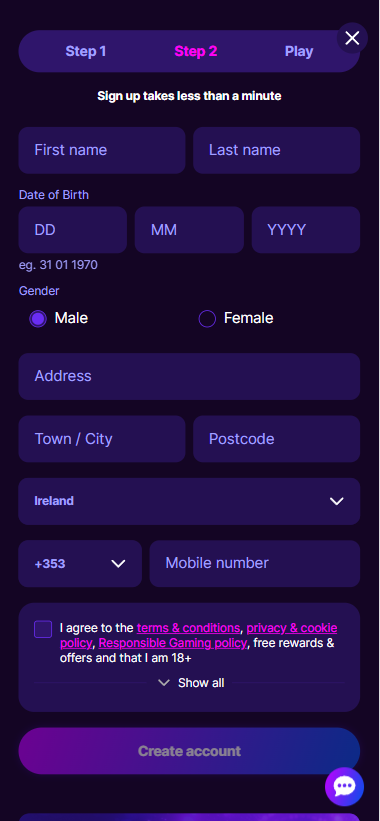Select the Step 2 tab
The height and width of the screenshot is (821, 380).
pyautogui.click(x=196, y=51)
